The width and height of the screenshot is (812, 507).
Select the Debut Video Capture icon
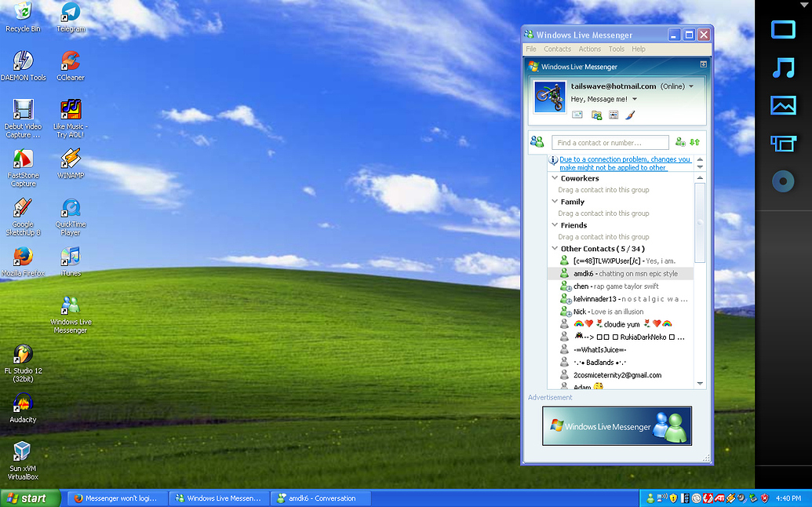point(23,119)
